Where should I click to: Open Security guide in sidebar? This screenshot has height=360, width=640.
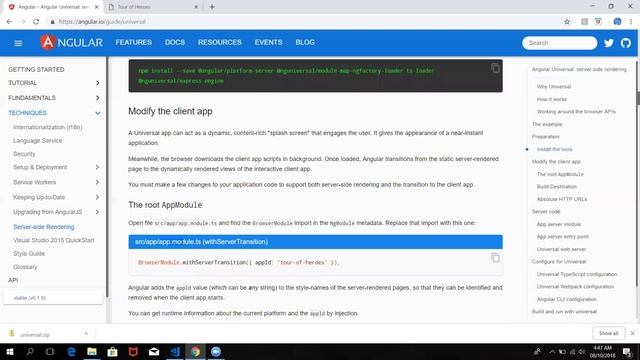24,154
